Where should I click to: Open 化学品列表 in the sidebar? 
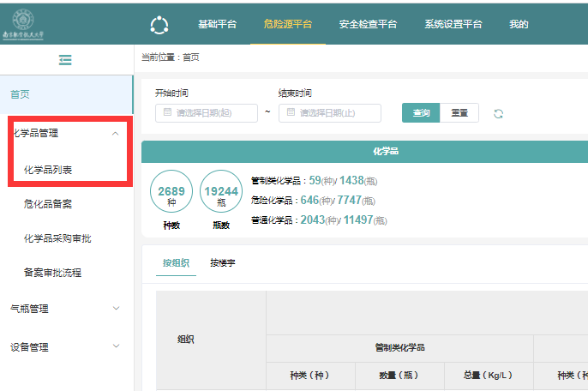coord(48,170)
